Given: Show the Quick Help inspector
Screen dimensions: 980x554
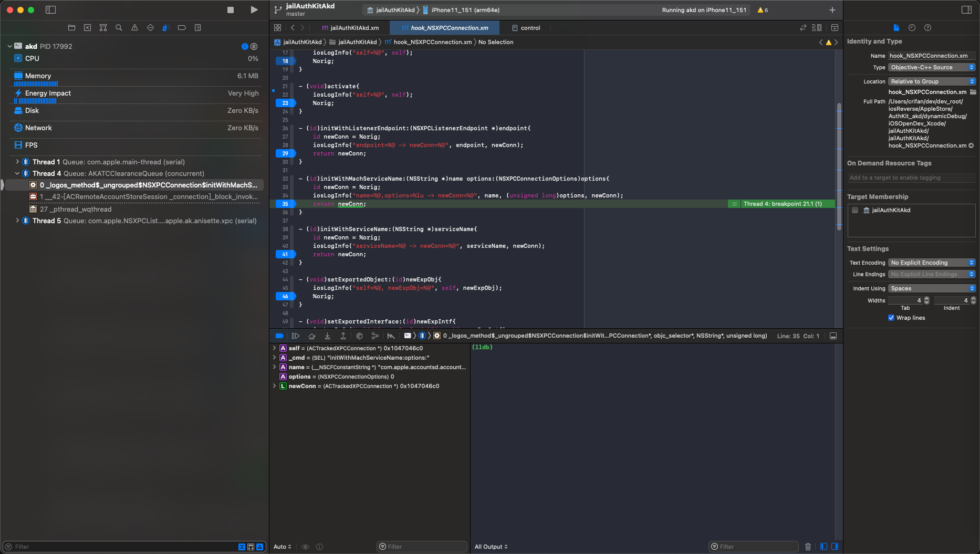Looking at the screenshot, I should (x=927, y=28).
